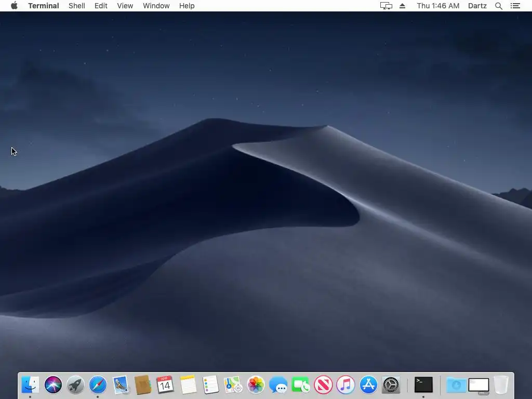
Task: Open the iTunes music note icon
Action: (x=345, y=385)
